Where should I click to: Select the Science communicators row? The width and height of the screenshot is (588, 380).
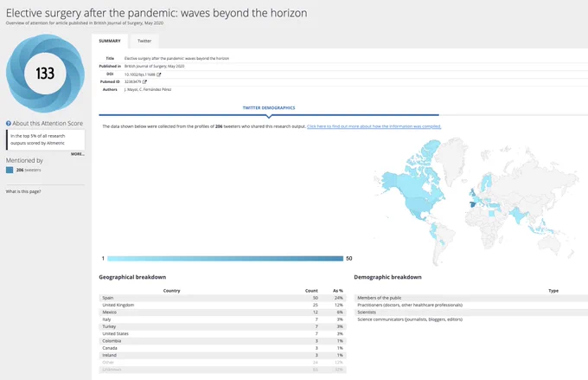471,319
